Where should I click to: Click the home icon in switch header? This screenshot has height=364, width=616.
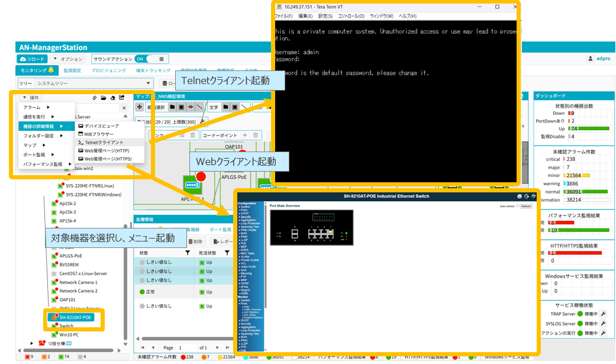point(519,197)
